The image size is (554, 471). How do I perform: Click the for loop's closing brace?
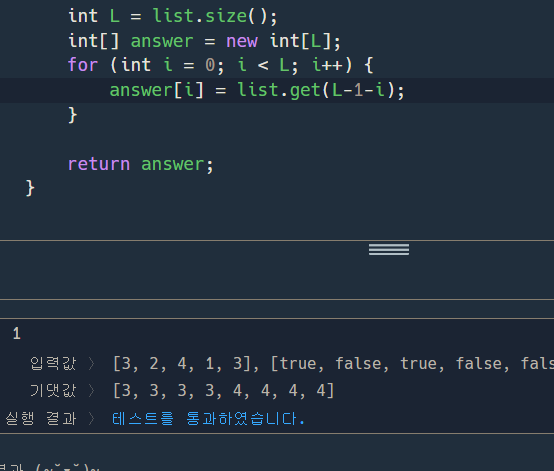pyautogui.click(x=73, y=115)
